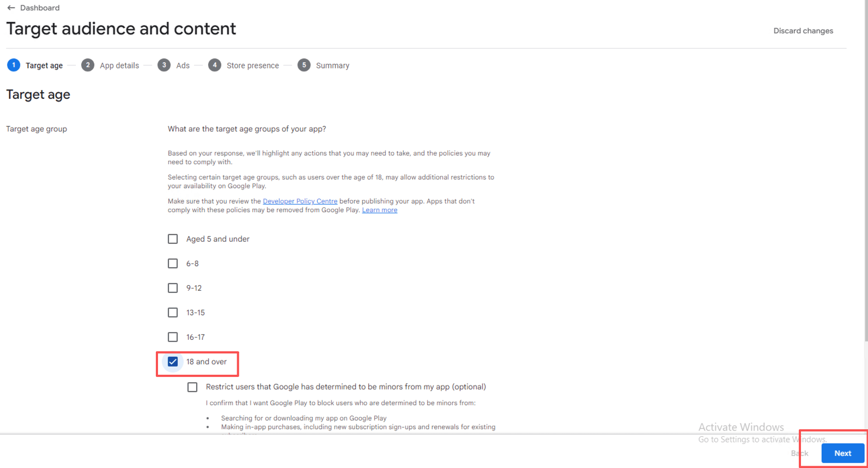This screenshot has height=468, width=868.
Task: Open the Summary step
Action: click(332, 65)
